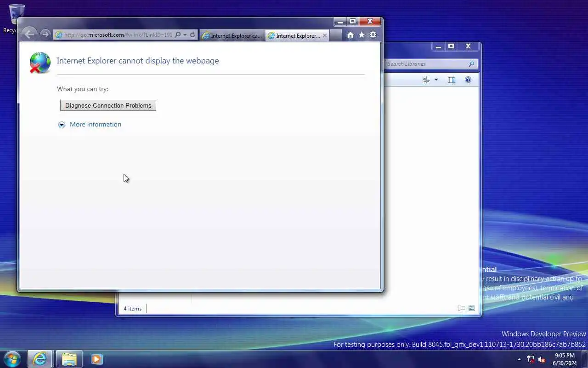Change view using Explorer's view icon
This screenshot has width=588, height=368.
point(426,80)
